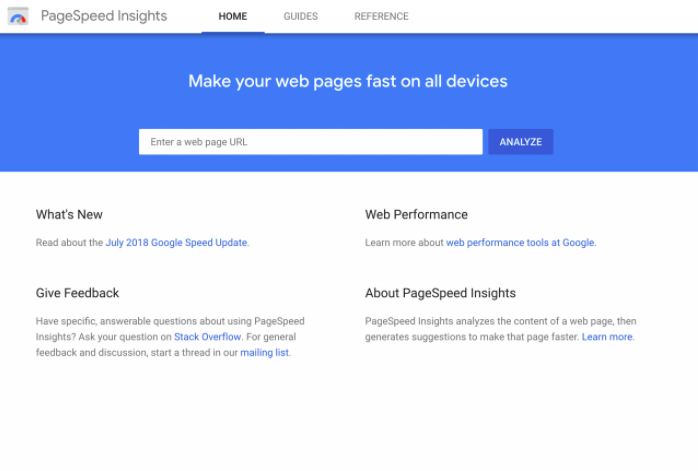Click the Learn more link
The image size is (698, 471).
click(x=607, y=337)
